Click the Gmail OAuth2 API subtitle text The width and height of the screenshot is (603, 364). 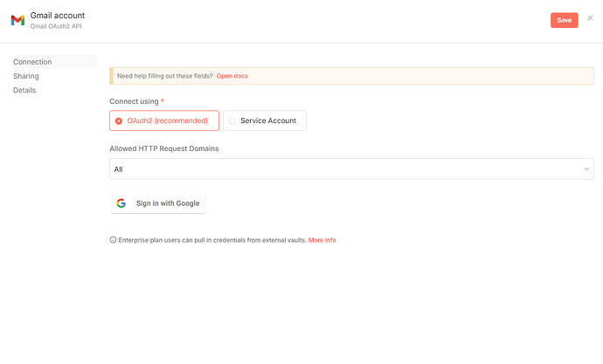56,27
